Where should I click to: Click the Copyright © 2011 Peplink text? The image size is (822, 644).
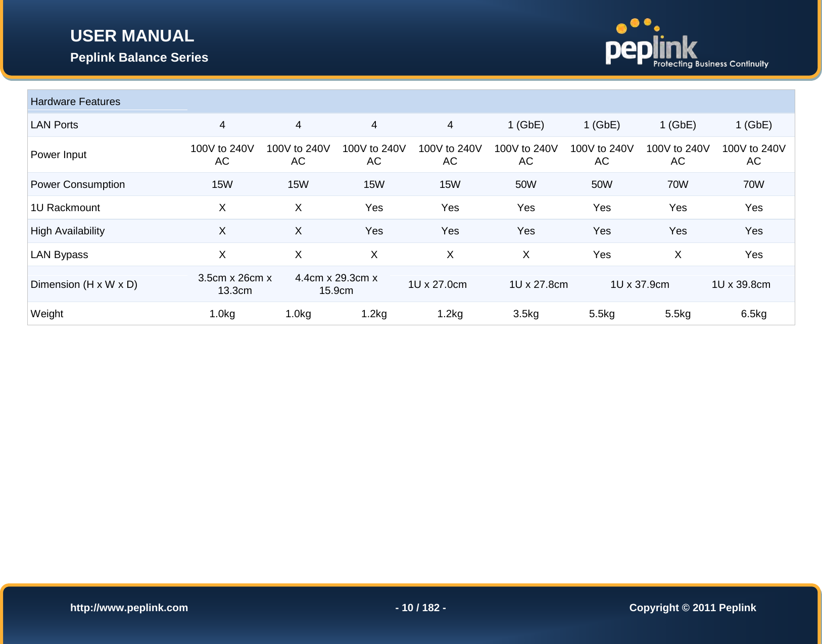tap(692, 608)
